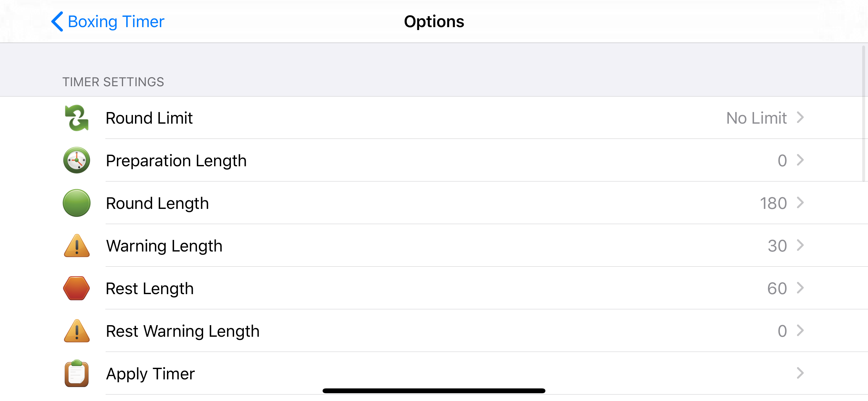Click the No Limit value text

click(x=756, y=118)
